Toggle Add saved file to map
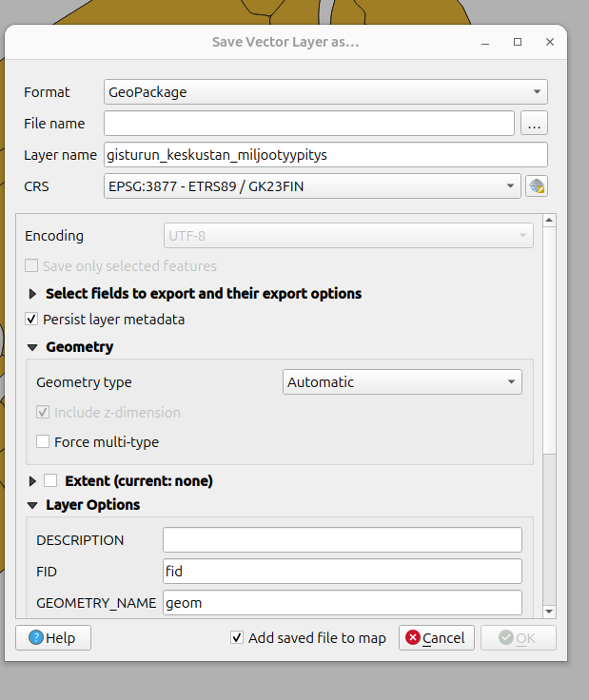The width and height of the screenshot is (589, 700). [x=237, y=638]
